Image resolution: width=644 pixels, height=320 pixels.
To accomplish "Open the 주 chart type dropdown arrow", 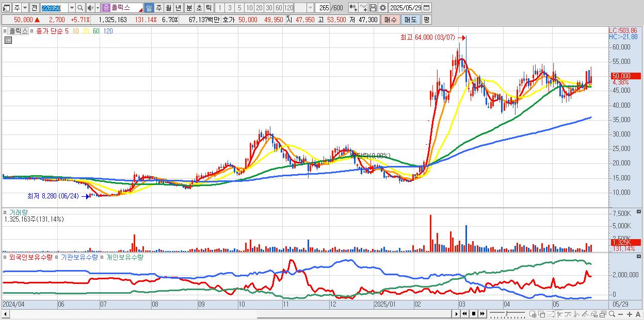I will [x=24, y=8].
